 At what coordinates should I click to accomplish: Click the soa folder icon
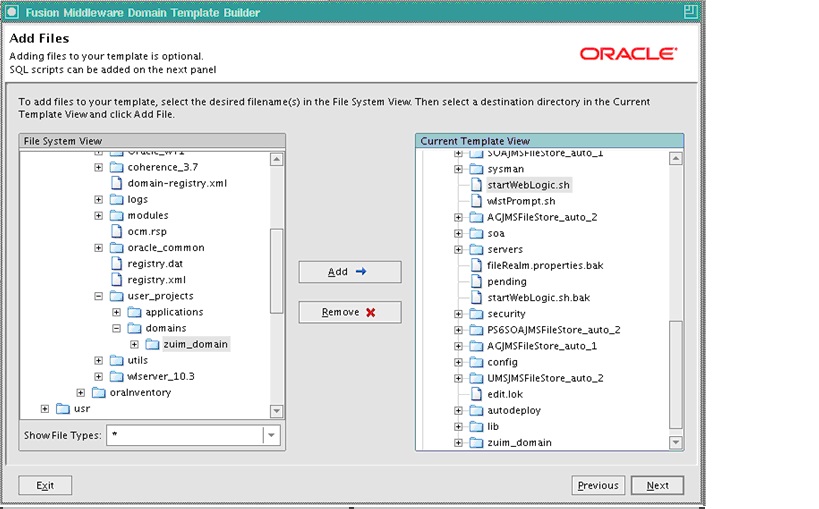(x=476, y=234)
